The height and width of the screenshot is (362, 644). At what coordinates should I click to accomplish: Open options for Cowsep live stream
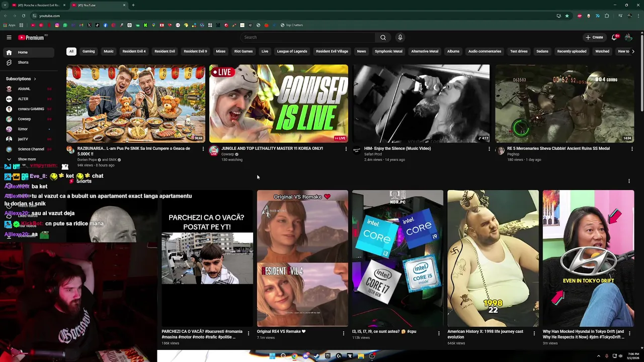(x=346, y=149)
